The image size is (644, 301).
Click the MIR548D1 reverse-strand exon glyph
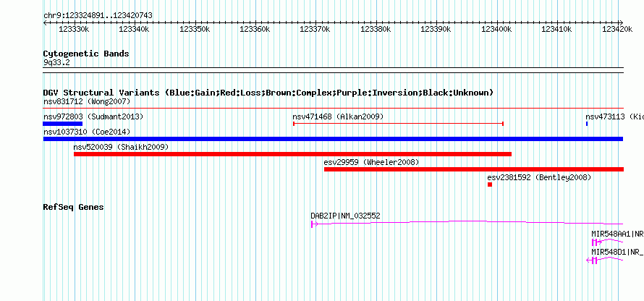[x=592, y=260]
